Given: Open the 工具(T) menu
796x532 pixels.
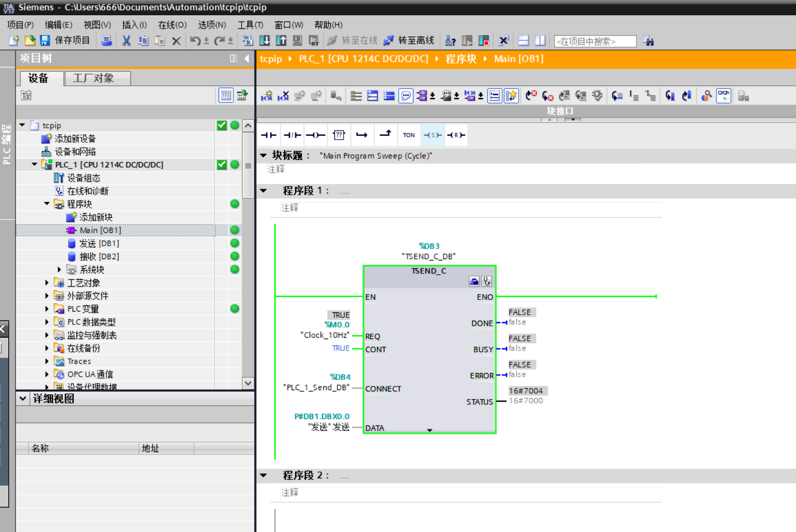Looking at the screenshot, I should click(x=250, y=25).
